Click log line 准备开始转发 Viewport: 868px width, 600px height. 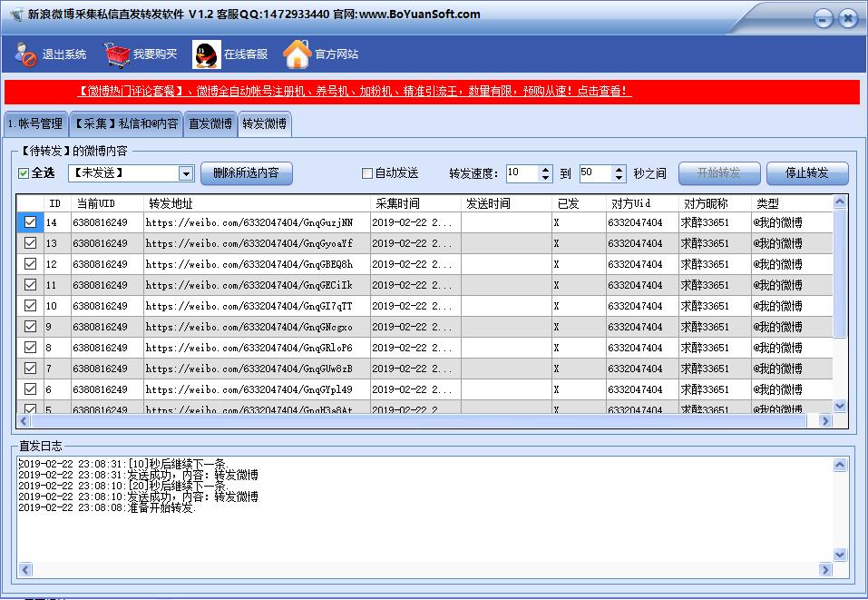107,507
